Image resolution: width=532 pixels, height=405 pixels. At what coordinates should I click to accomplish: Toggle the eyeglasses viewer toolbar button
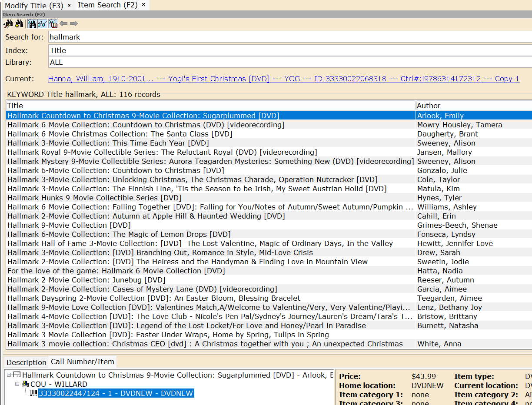coord(42,23)
